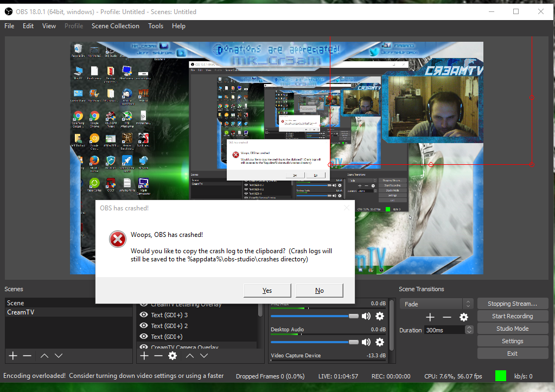Click the LIVE: 01:04:57 timer

338,376
